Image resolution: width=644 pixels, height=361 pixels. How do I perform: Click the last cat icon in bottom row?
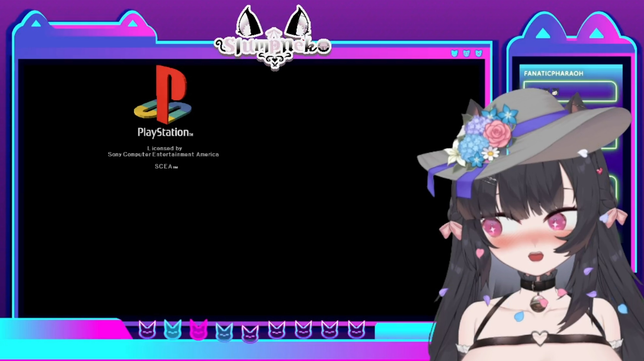[x=356, y=330]
